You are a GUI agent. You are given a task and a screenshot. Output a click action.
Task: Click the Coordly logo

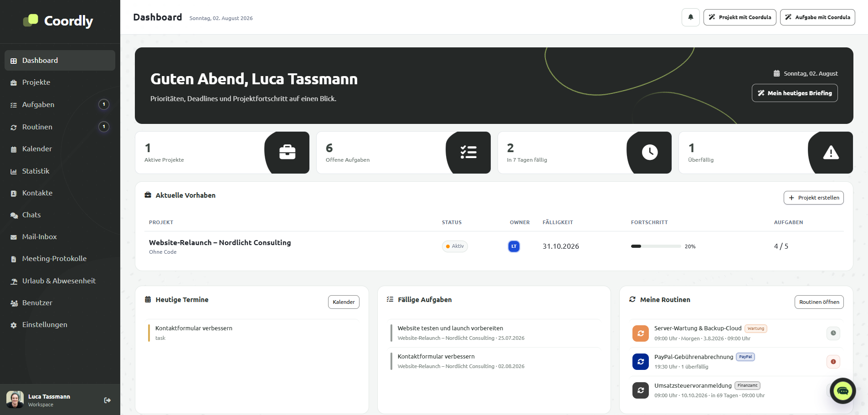58,20
